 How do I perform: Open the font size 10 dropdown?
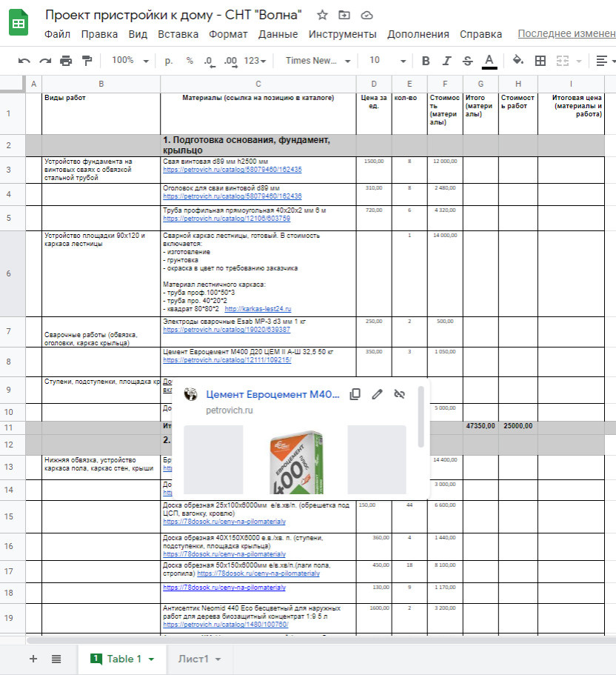(x=387, y=61)
